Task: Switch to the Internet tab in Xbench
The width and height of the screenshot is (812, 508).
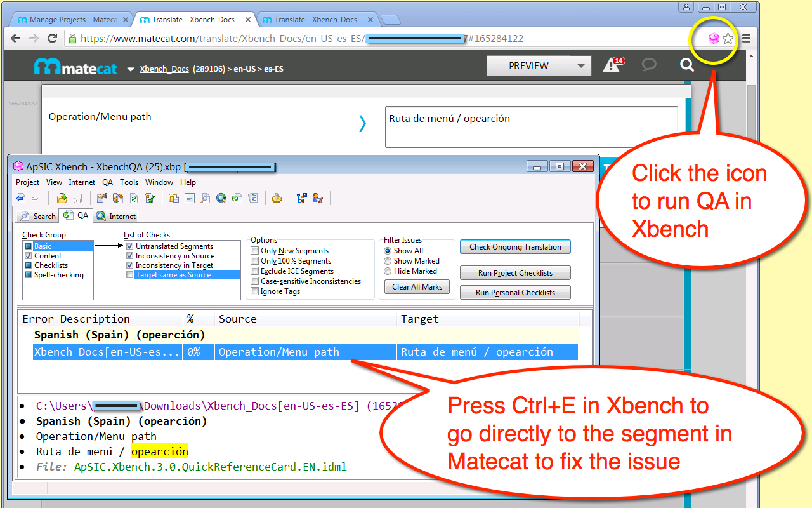Action: coord(115,216)
